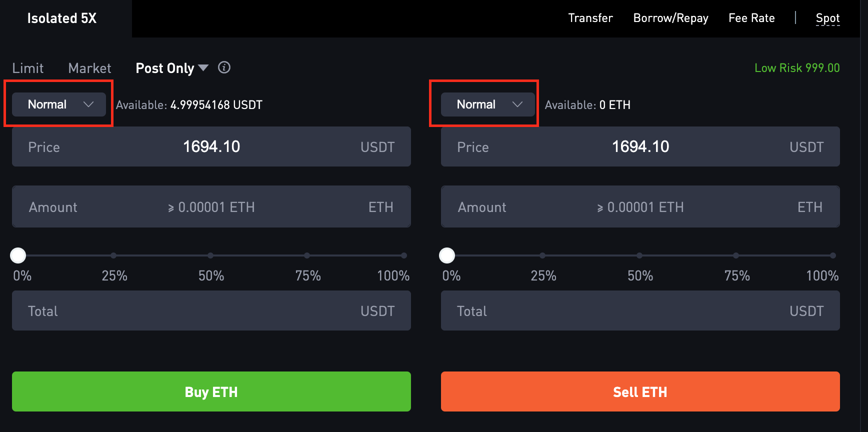Focus the sell-side Amount field
This screenshot has width=868, height=432.
click(x=640, y=206)
